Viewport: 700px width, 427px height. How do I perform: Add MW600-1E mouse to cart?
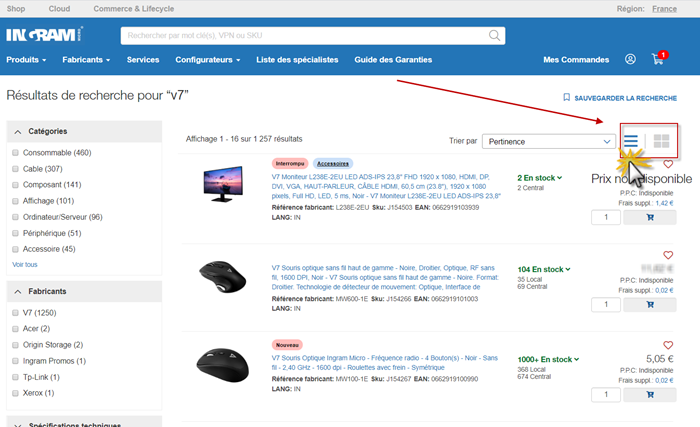point(650,305)
